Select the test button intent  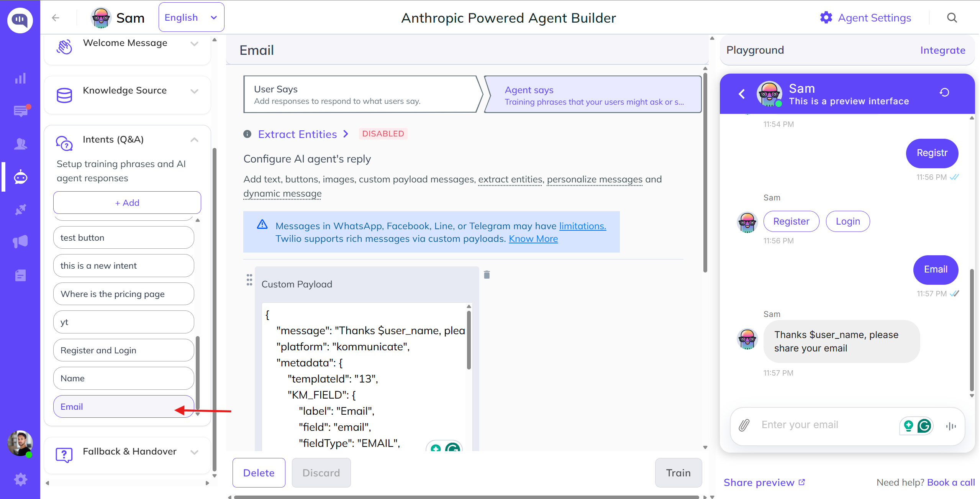coord(124,238)
